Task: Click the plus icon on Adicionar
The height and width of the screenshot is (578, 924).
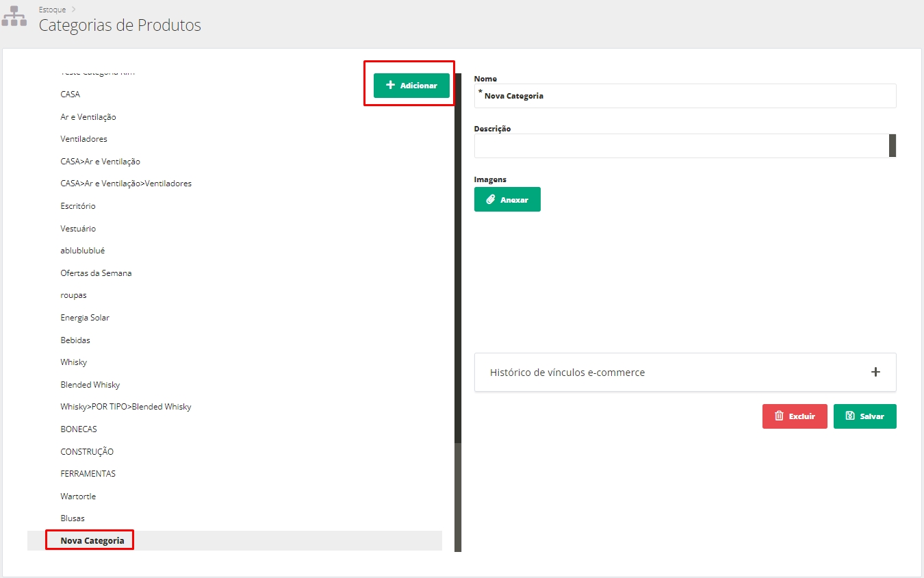Action: tap(391, 86)
